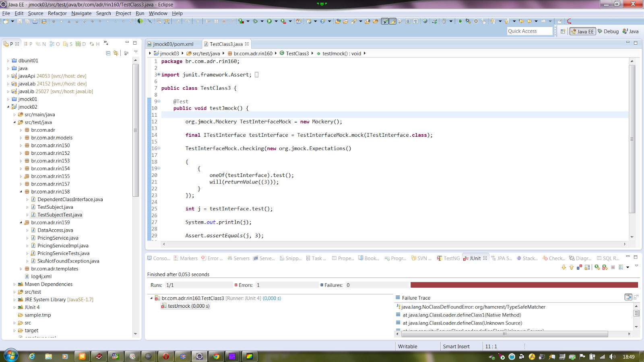This screenshot has height=362, width=644.
Task: Toggle Link with Editor in Package Explorer
Action: [116, 53]
